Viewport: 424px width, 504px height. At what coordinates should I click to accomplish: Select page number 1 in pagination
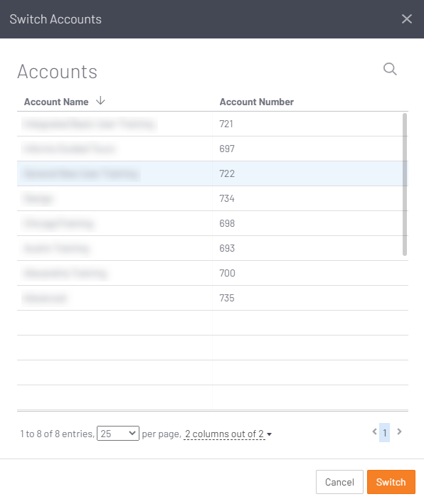coord(384,433)
